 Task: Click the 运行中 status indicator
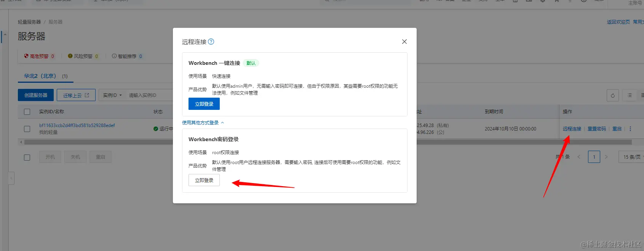pos(163,129)
